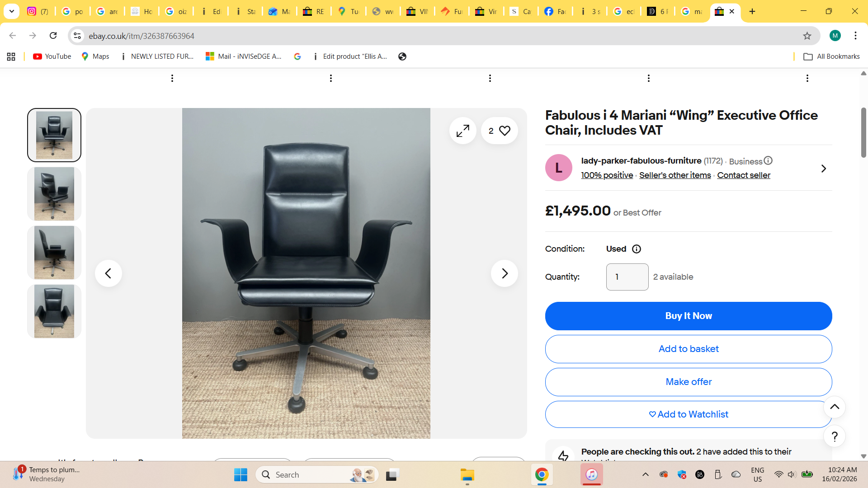
Task: Switch to the Instagram tab
Action: (x=38, y=11)
